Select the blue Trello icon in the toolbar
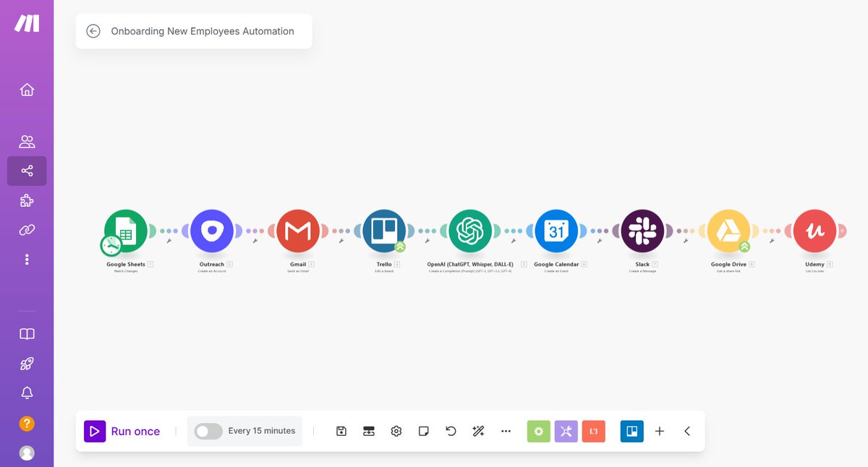The width and height of the screenshot is (868, 467). (x=631, y=431)
